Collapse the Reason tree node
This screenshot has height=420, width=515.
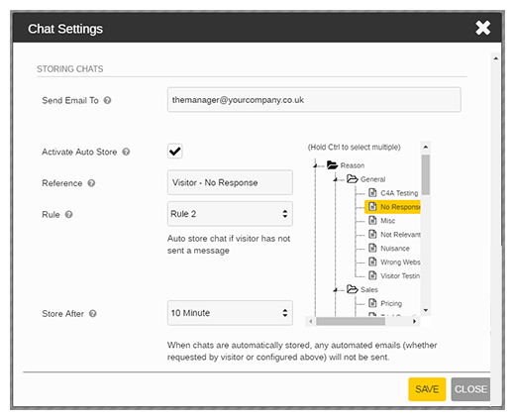click(x=316, y=165)
